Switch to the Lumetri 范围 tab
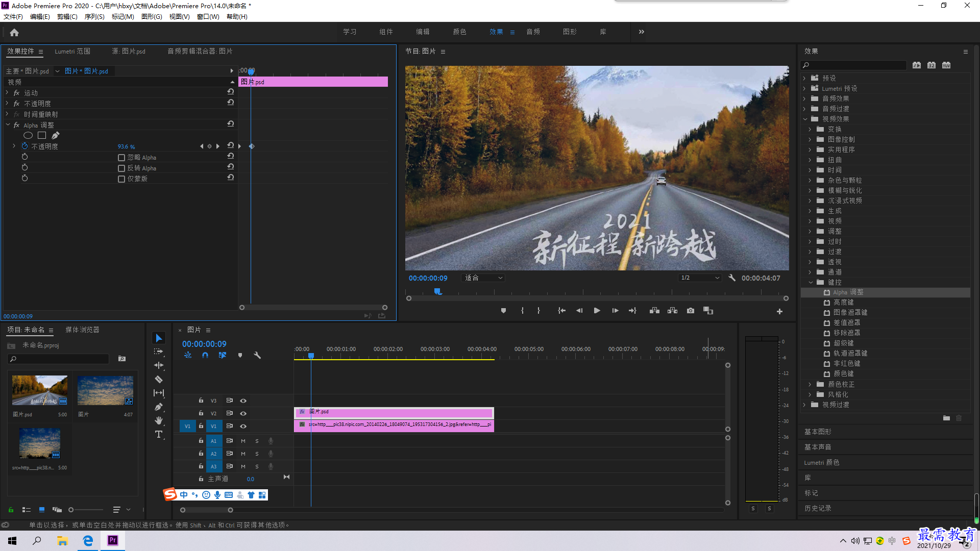The height and width of the screenshot is (551, 980). pos(72,51)
